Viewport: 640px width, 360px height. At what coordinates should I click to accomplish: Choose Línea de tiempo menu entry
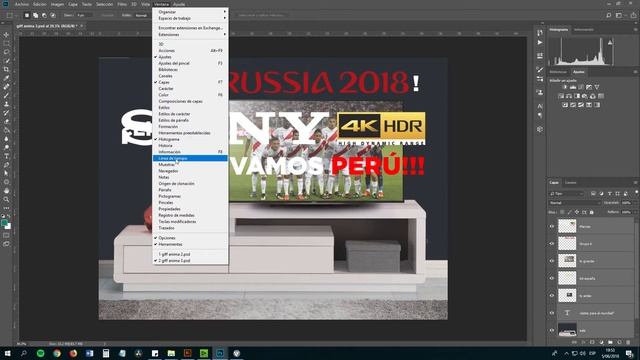click(x=190, y=158)
